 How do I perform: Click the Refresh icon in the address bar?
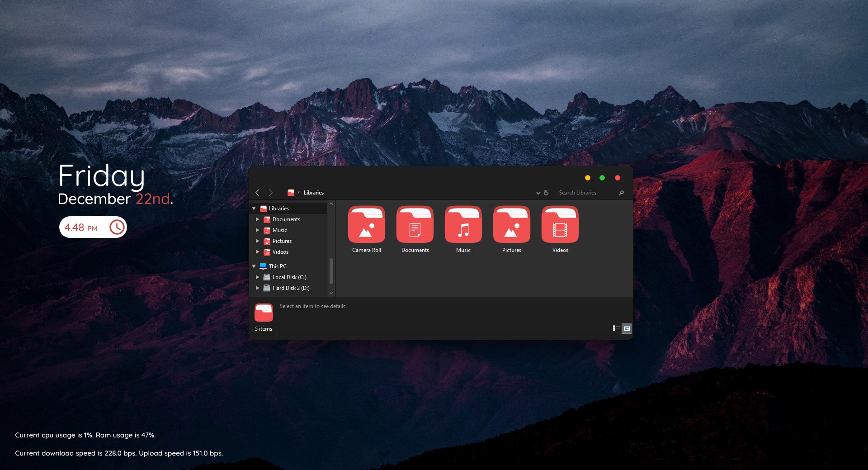[547, 193]
